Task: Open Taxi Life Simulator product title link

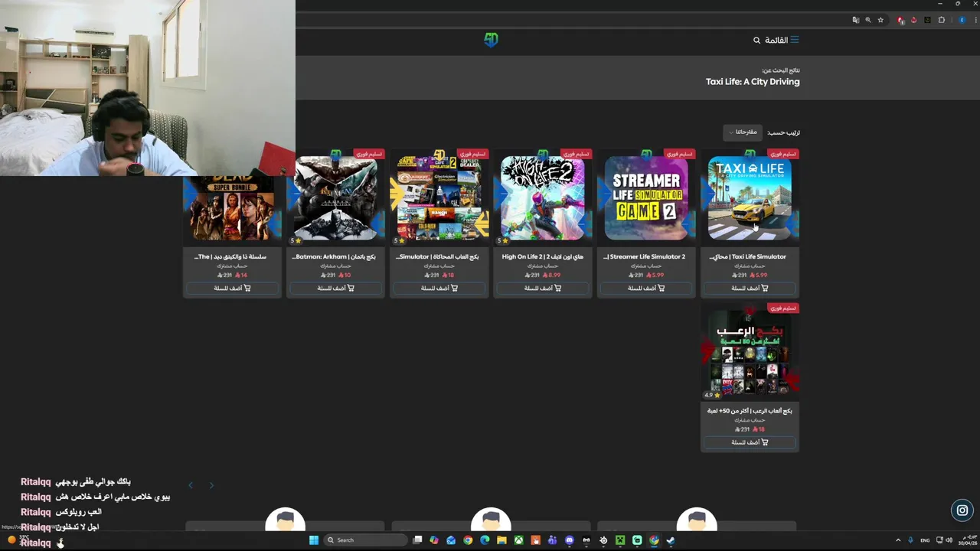Action: click(x=748, y=256)
